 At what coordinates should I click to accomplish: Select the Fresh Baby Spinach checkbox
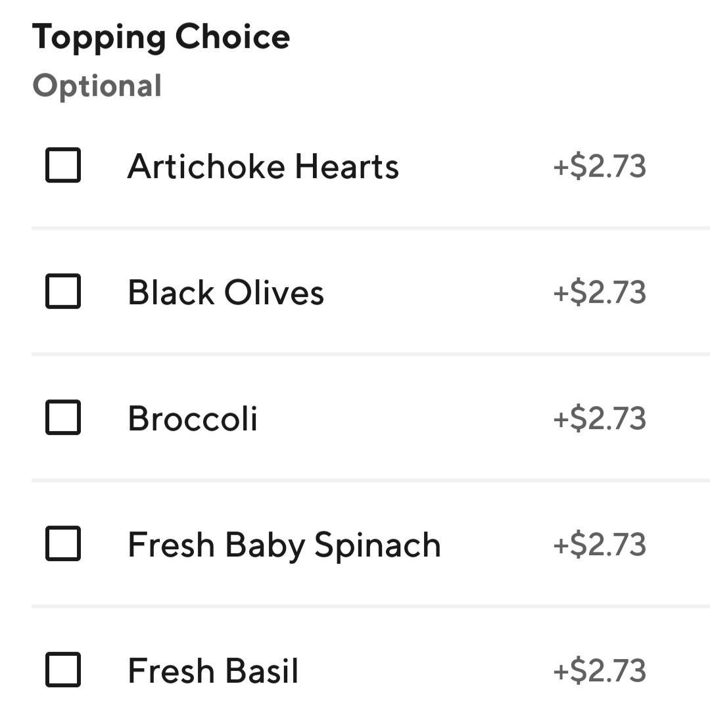point(63,543)
